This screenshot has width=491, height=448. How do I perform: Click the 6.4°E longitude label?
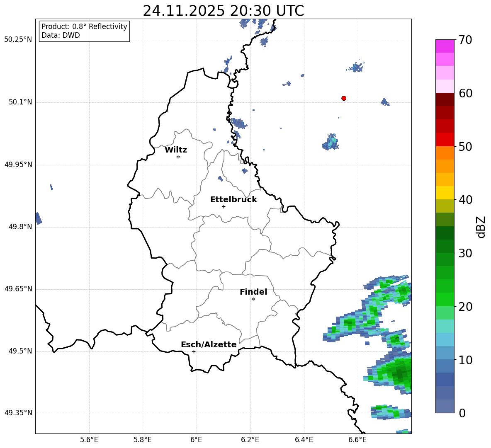pos(304,440)
